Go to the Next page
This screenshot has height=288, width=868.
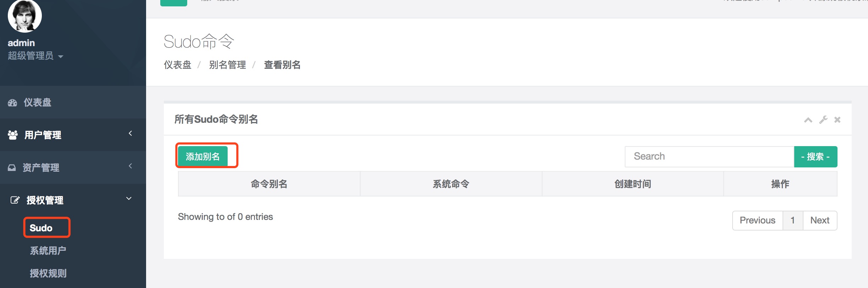820,220
